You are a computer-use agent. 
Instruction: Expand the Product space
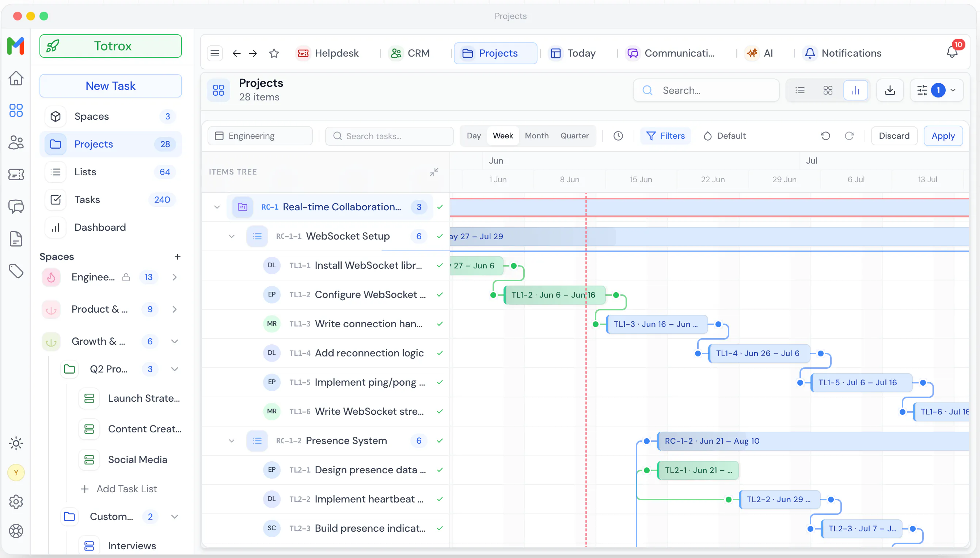point(174,309)
